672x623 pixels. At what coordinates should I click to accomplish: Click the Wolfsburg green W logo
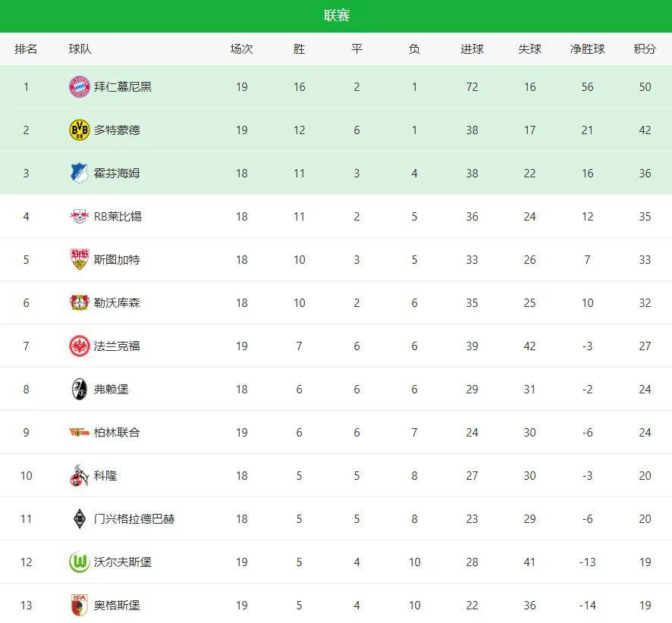click(80, 562)
